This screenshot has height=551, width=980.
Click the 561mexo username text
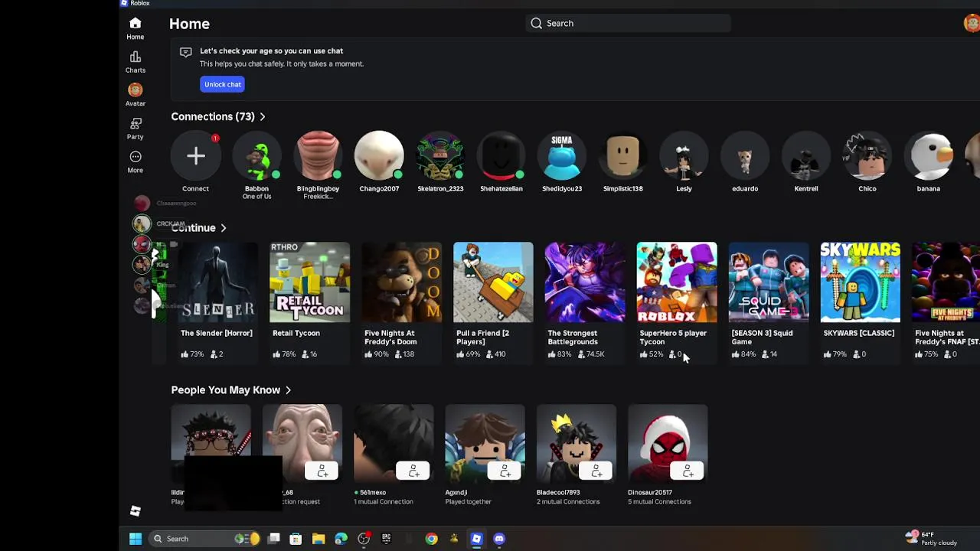click(x=373, y=493)
